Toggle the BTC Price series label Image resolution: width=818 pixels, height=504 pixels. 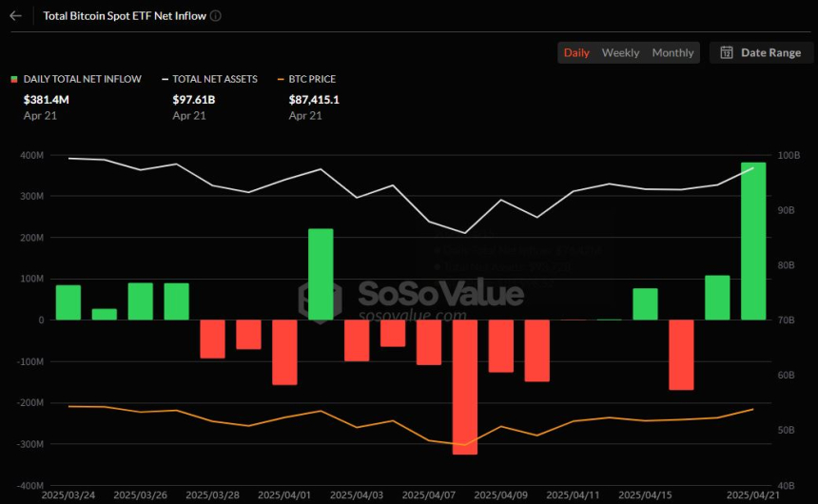click(312, 80)
